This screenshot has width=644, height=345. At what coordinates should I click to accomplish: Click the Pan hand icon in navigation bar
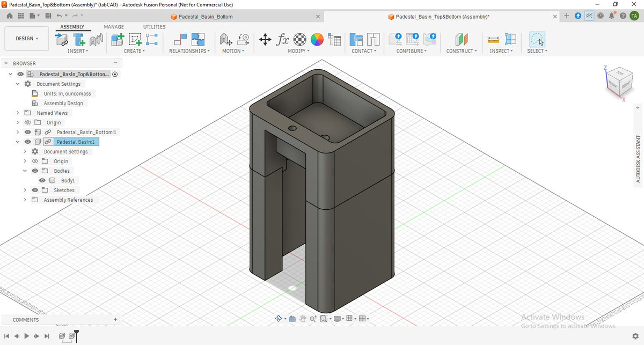pyautogui.click(x=303, y=319)
